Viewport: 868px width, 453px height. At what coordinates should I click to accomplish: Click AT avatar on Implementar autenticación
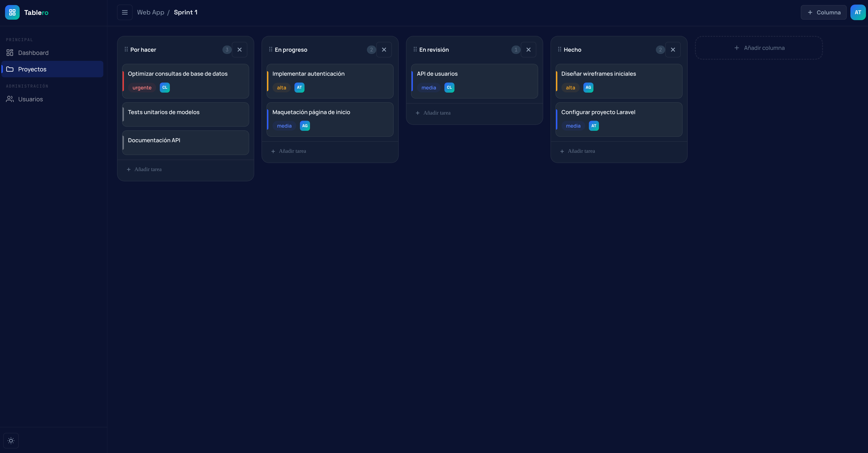299,88
